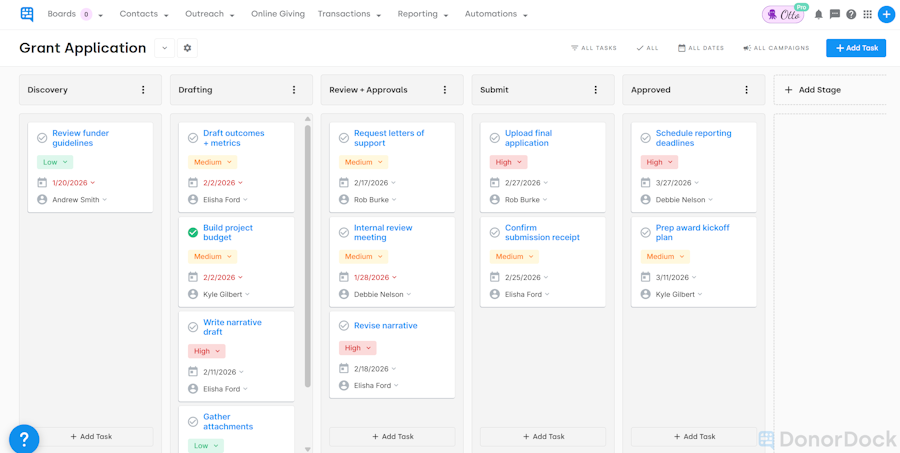Click calendar icon on Write narrative draft card

(193, 372)
